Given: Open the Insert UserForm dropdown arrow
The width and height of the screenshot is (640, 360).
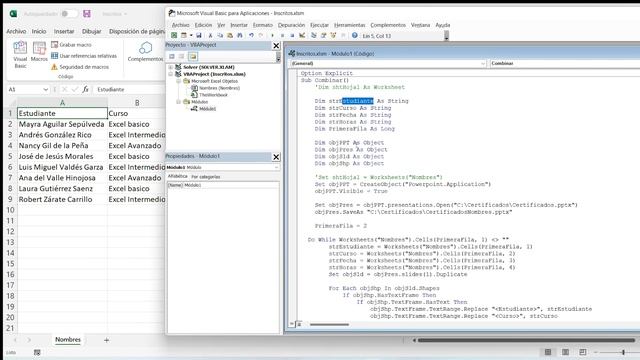Looking at the screenshot, I should click(191, 36).
